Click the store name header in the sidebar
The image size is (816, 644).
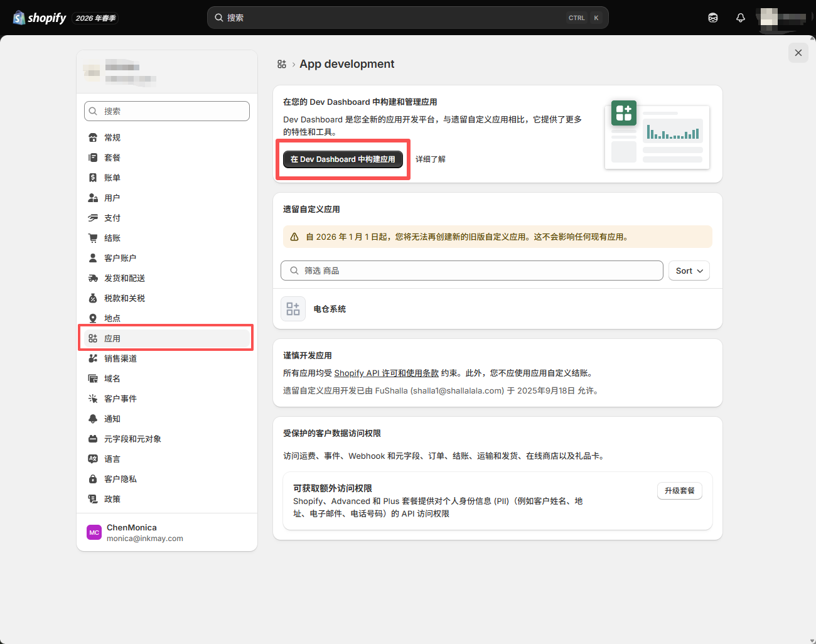click(167, 72)
